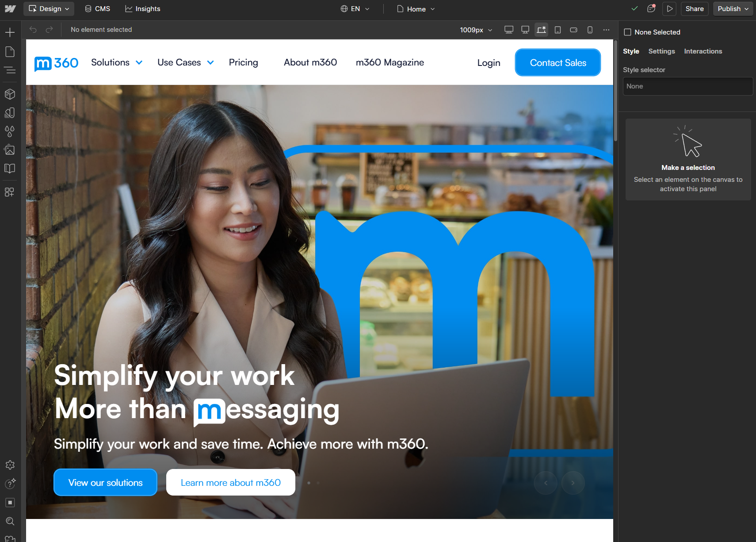Click the m360 logo in the header
Image resolution: width=756 pixels, height=542 pixels.
tap(56, 63)
